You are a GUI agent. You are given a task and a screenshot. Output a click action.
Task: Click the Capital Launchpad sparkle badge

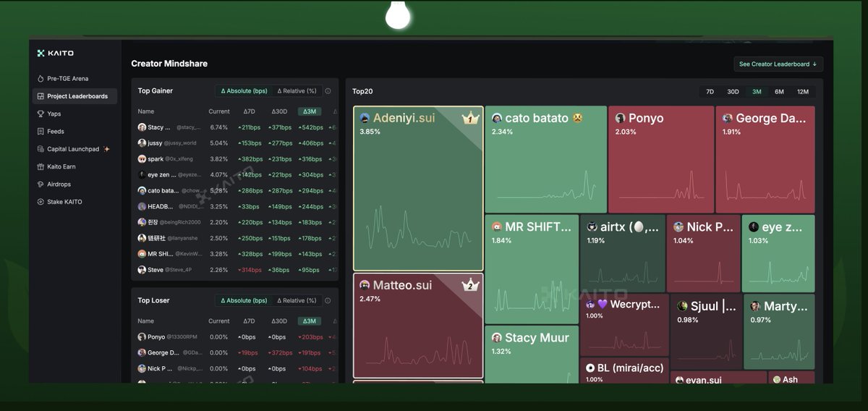coord(106,149)
